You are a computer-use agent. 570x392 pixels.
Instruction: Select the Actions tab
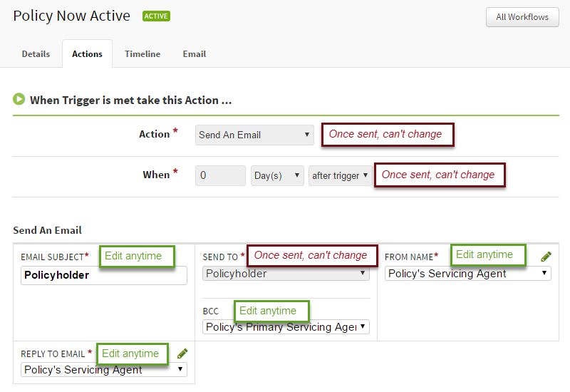point(87,54)
